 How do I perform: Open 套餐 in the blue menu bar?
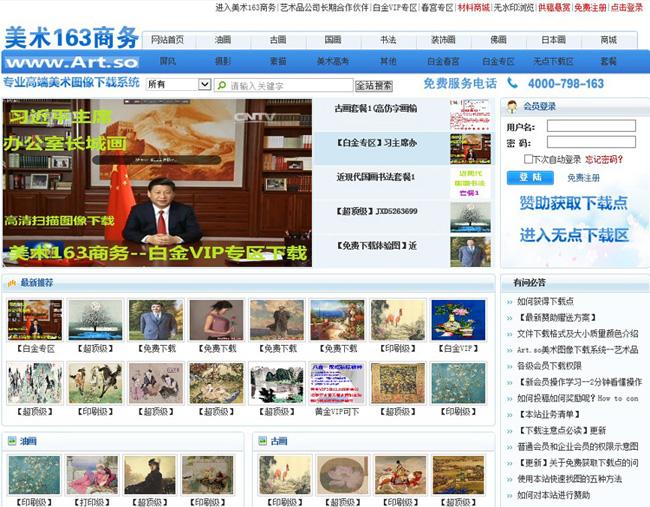tap(609, 61)
